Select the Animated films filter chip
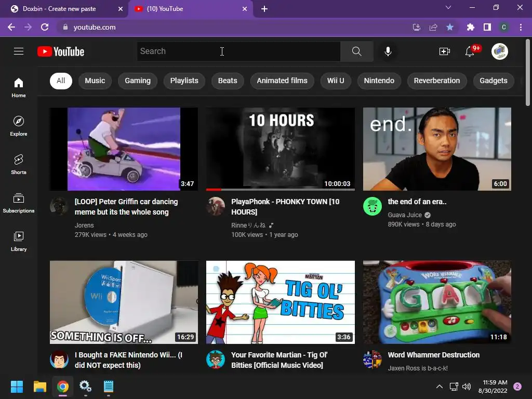532x399 pixels. tap(282, 81)
